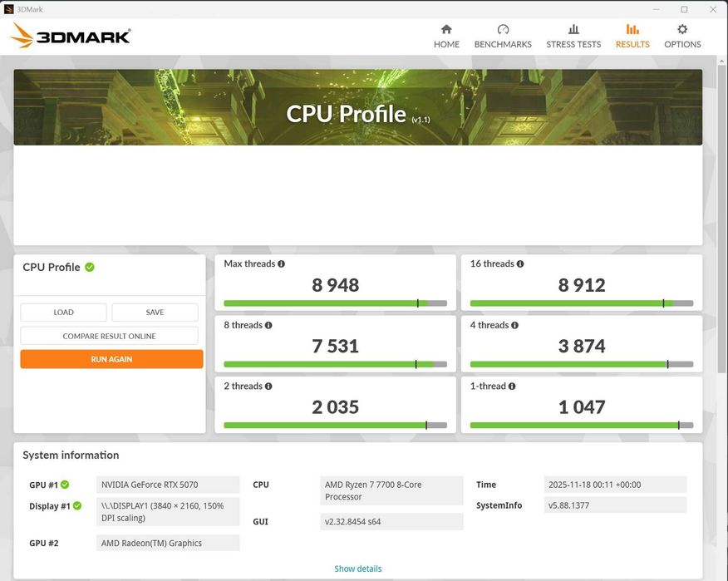Click the 8 threads score bar
This screenshot has width=728, height=581.
(335, 365)
